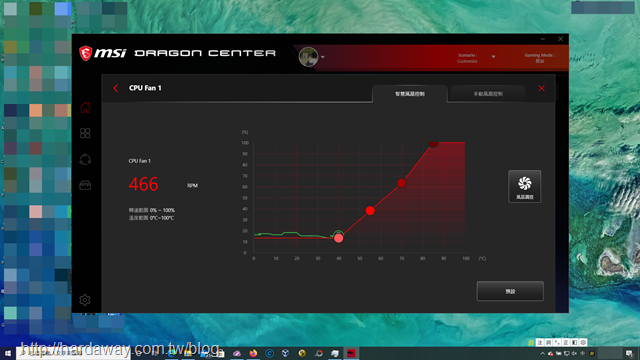Viewport: 640px width, 360px height.
Task: Click the CPU Fan 1 panel title
Action: (x=145, y=88)
